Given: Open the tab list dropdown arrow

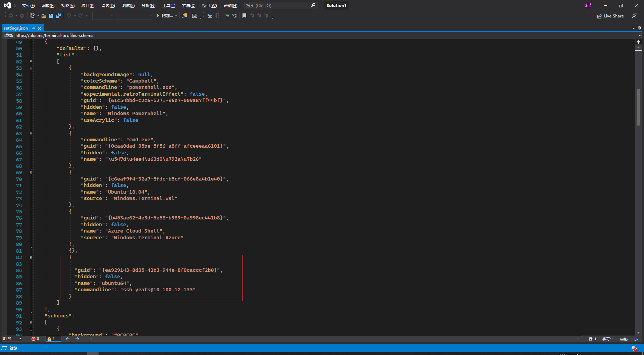Looking at the screenshot, I should coord(634,28).
